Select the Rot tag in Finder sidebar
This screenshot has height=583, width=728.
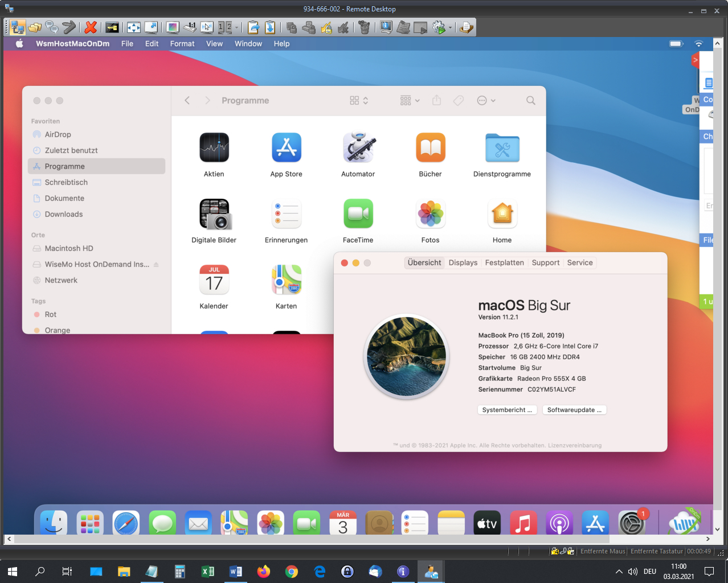tap(51, 314)
